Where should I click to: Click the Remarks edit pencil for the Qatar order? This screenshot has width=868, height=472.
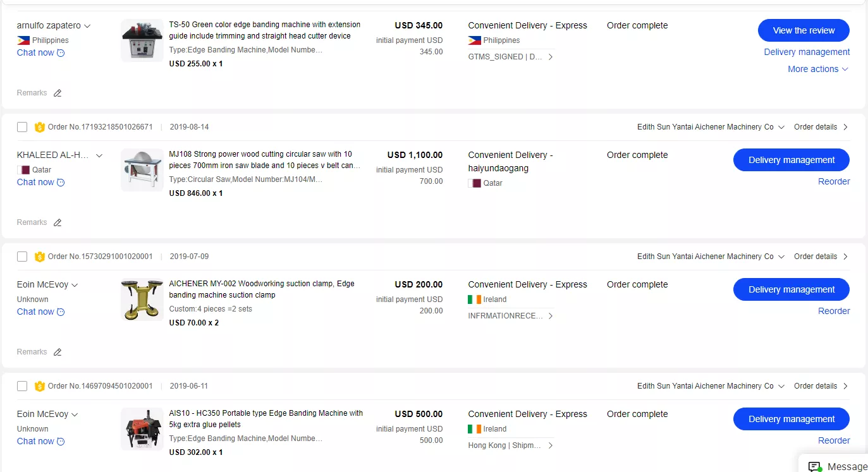click(x=58, y=222)
